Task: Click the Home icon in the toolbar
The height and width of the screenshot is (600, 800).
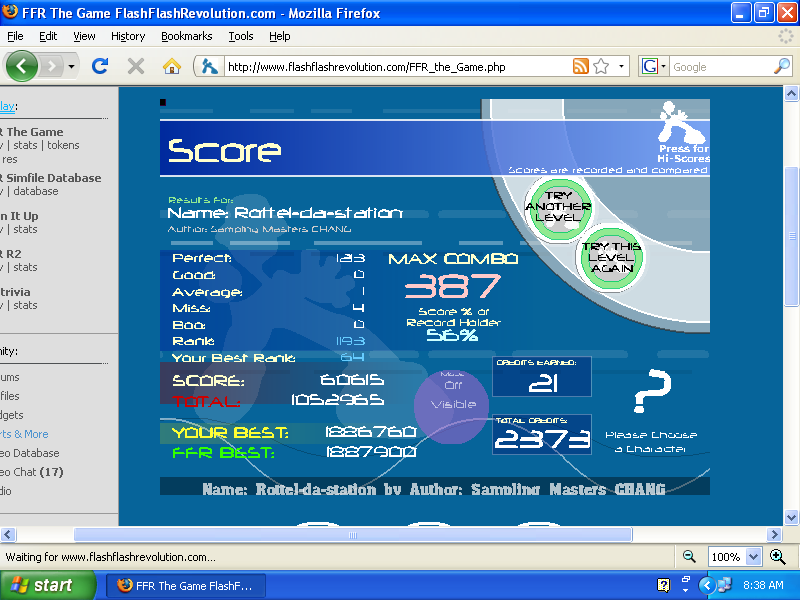Action: [172, 66]
